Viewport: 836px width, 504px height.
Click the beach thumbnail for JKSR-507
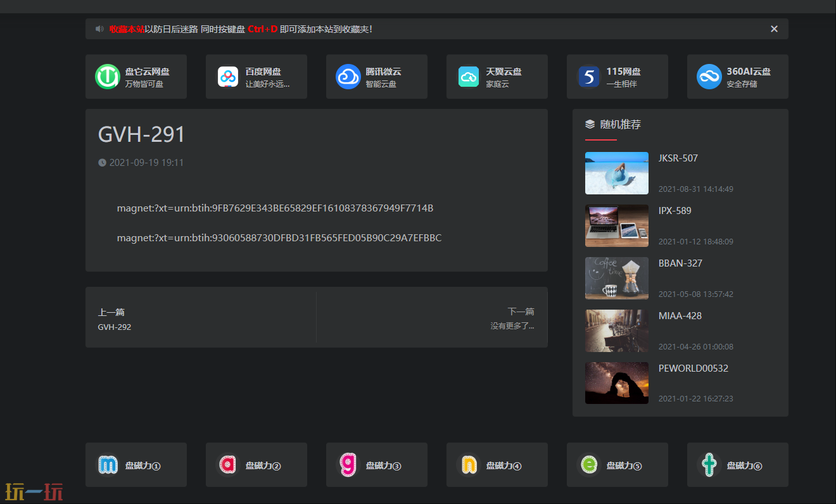(617, 173)
